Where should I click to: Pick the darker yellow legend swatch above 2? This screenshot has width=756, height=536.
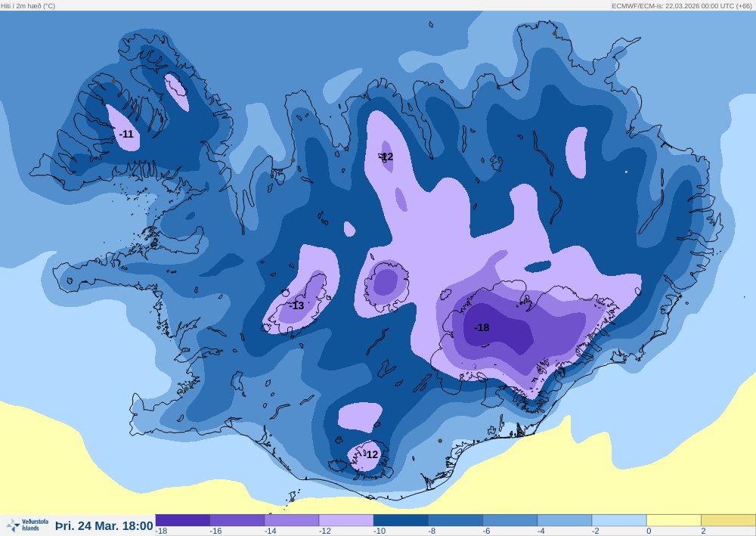(728, 520)
